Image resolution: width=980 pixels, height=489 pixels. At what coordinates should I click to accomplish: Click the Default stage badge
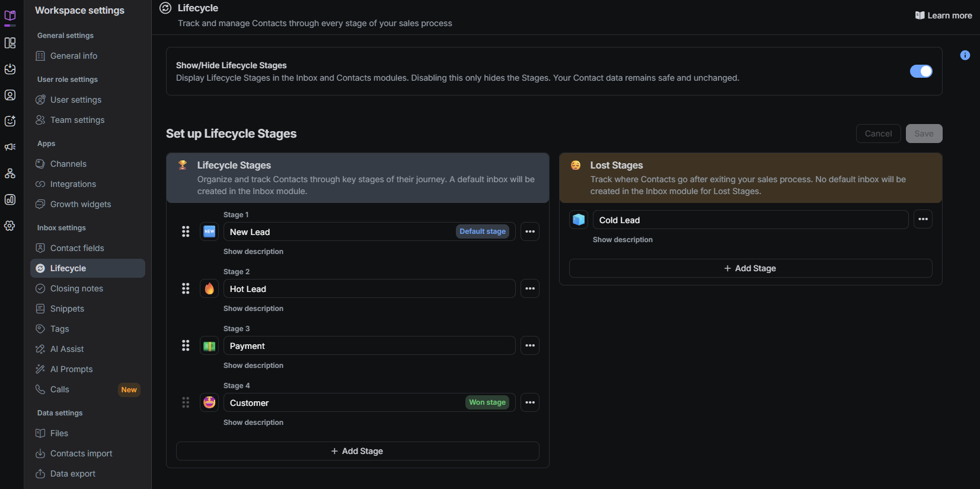coord(483,231)
